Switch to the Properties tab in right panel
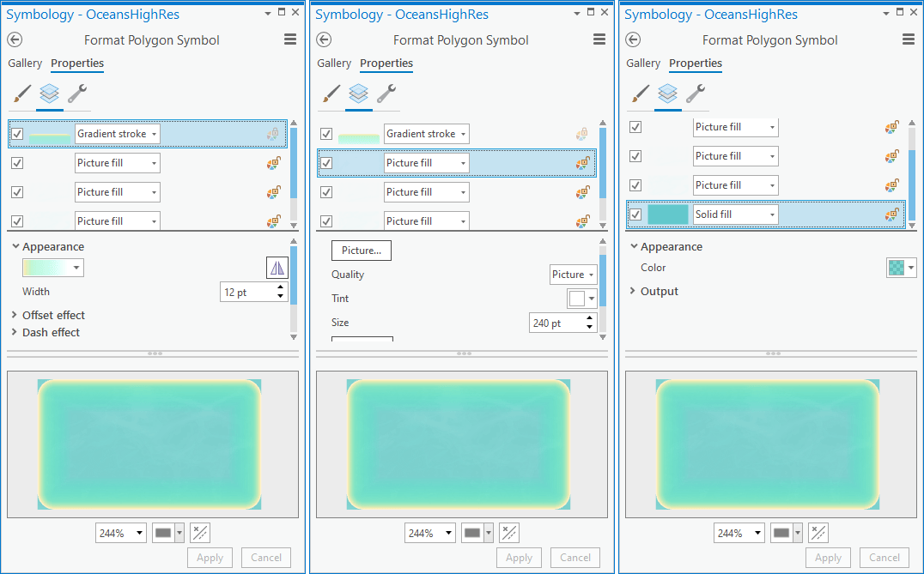The height and width of the screenshot is (574, 924). (x=696, y=63)
